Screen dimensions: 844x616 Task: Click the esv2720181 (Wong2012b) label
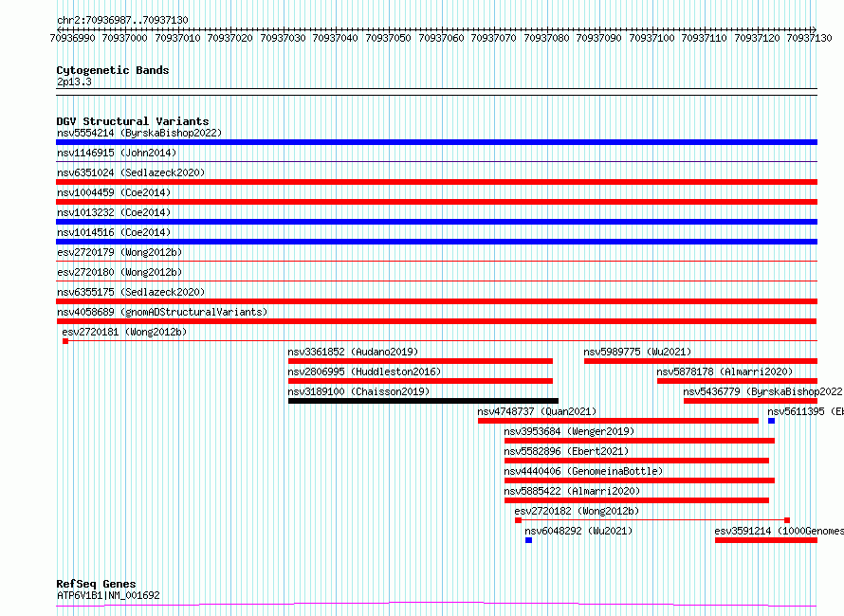click(124, 332)
